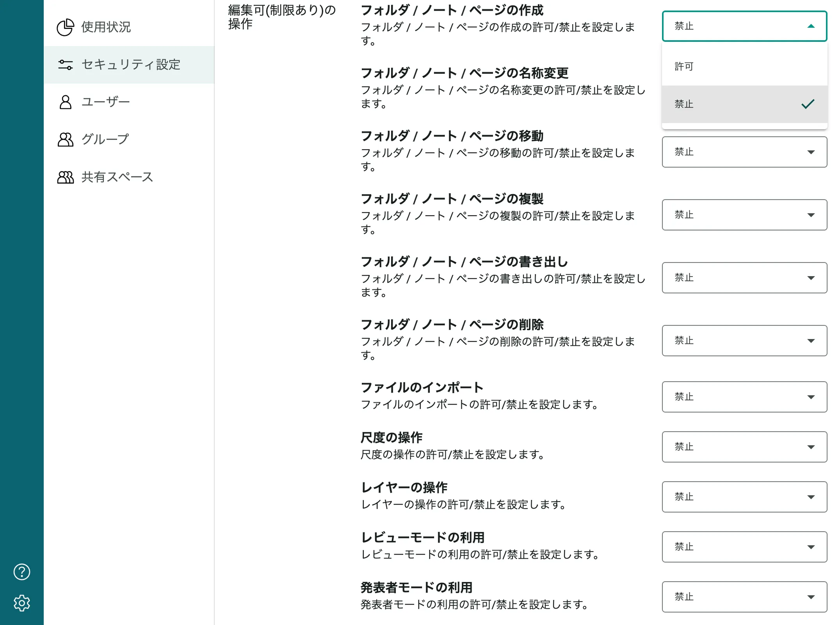Open the dropdown for ページの書き出し
Viewport: 840px width, 625px height.
[x=744, y=278]
